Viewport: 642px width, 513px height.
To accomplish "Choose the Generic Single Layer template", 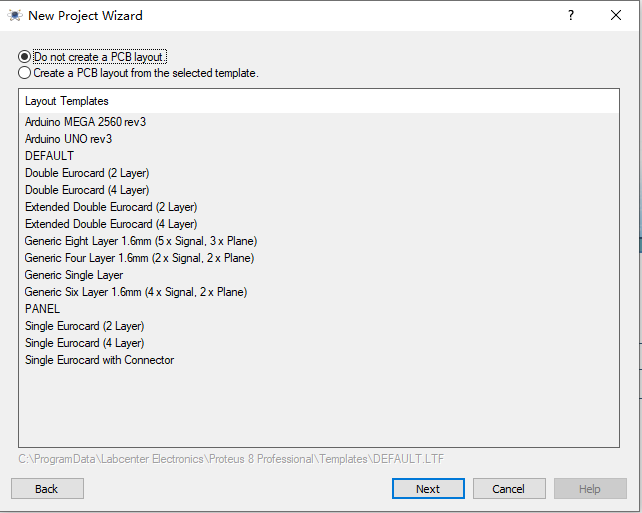I will pos(74,275).
